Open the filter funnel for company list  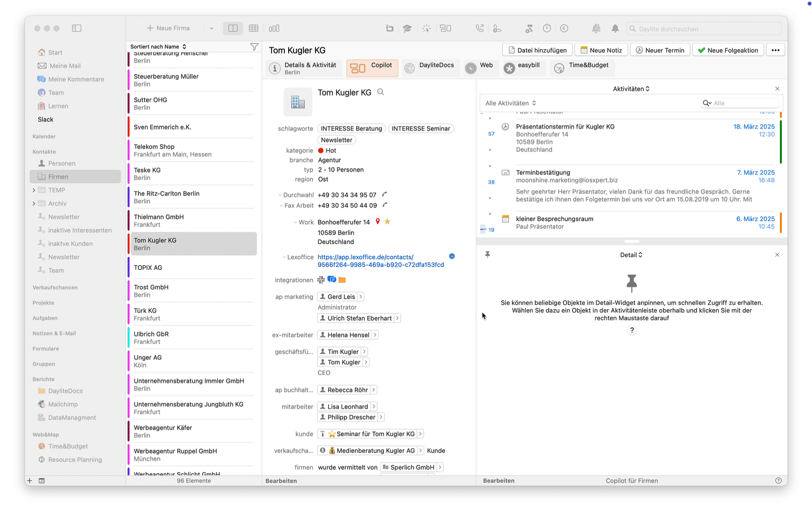click(x=254, y=46)
